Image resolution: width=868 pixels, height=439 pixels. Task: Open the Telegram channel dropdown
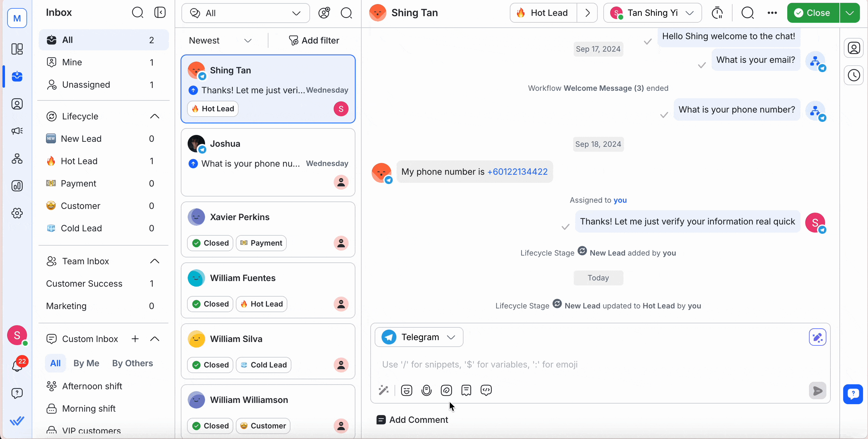click(x=419, y=337)
